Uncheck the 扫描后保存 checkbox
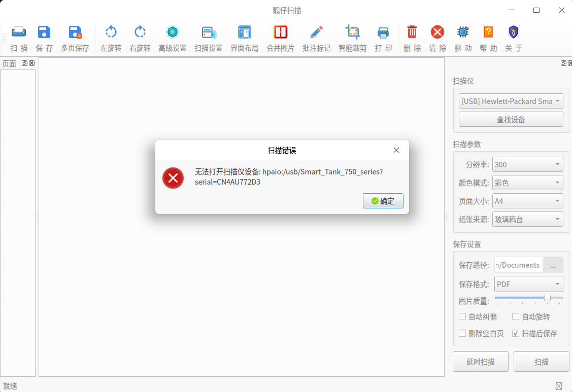572x392 pixels. (x=516, y=333)
